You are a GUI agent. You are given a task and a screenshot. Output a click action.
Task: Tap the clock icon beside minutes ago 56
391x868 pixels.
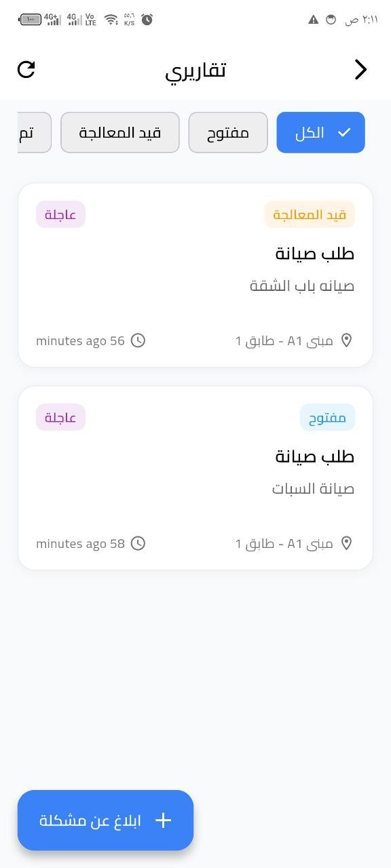click(138, 340)
